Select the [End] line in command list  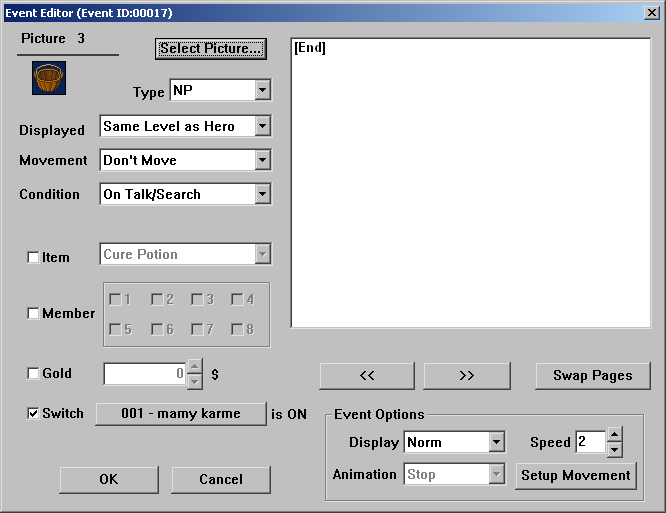point(310,47)
